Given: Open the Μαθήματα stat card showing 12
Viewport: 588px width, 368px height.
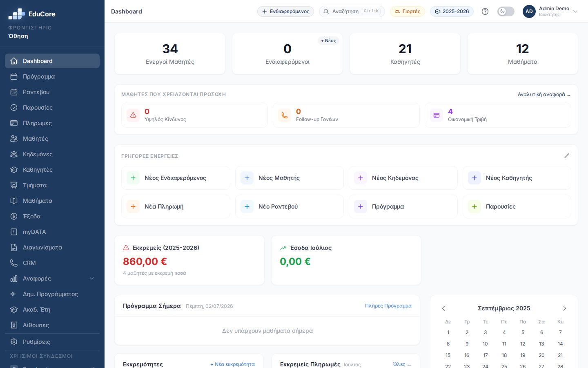Looking at the screenshot, I should pyautogui.click(x=523, y=54).
